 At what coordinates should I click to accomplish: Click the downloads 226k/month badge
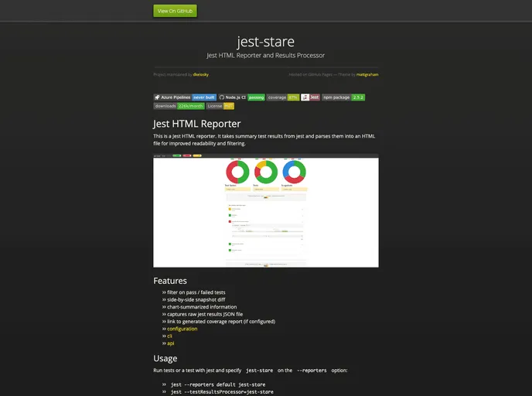tap(179, 106)
